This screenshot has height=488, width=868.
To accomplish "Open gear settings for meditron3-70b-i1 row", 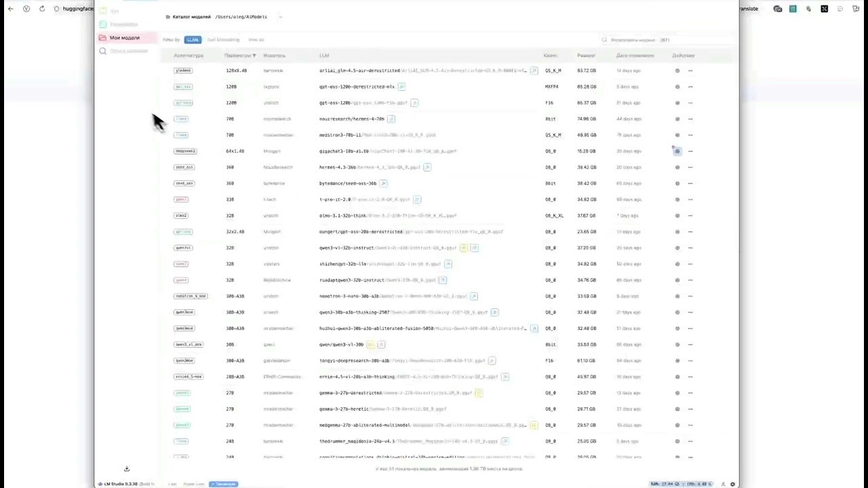I will 677,135.
